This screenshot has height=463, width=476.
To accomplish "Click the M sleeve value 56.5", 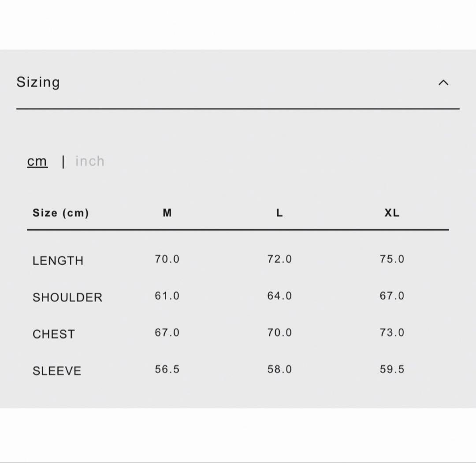I will [167, 369].
